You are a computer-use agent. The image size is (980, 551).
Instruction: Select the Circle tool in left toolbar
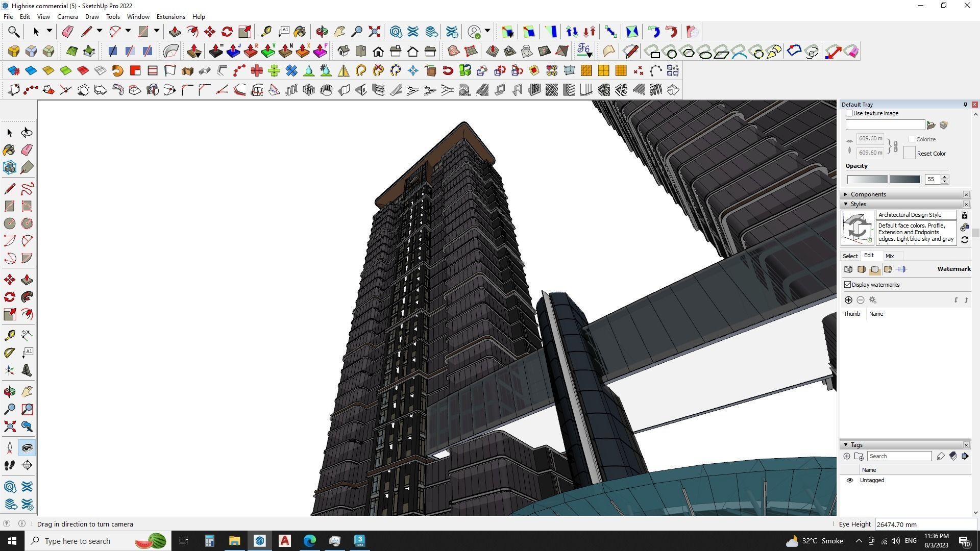[x=9, y=223]
